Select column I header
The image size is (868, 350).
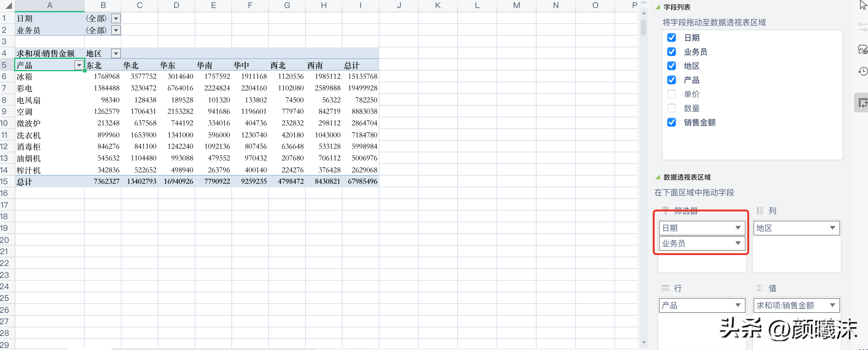coord(361,6)
